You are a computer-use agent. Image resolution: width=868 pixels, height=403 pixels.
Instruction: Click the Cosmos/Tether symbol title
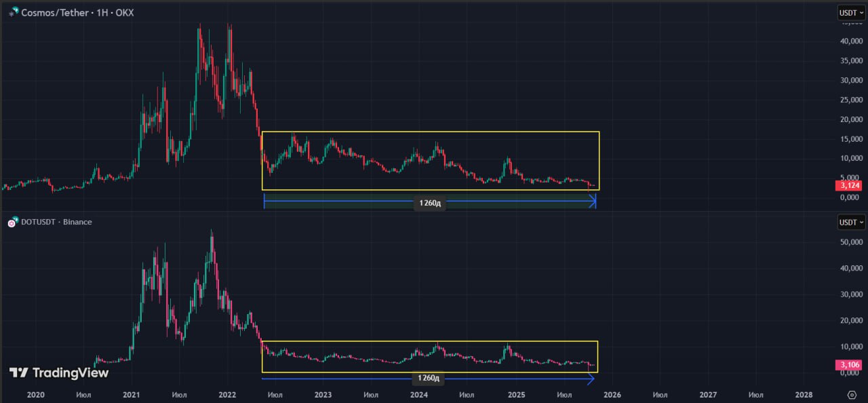pyautogui.click(x=55, y=13)
